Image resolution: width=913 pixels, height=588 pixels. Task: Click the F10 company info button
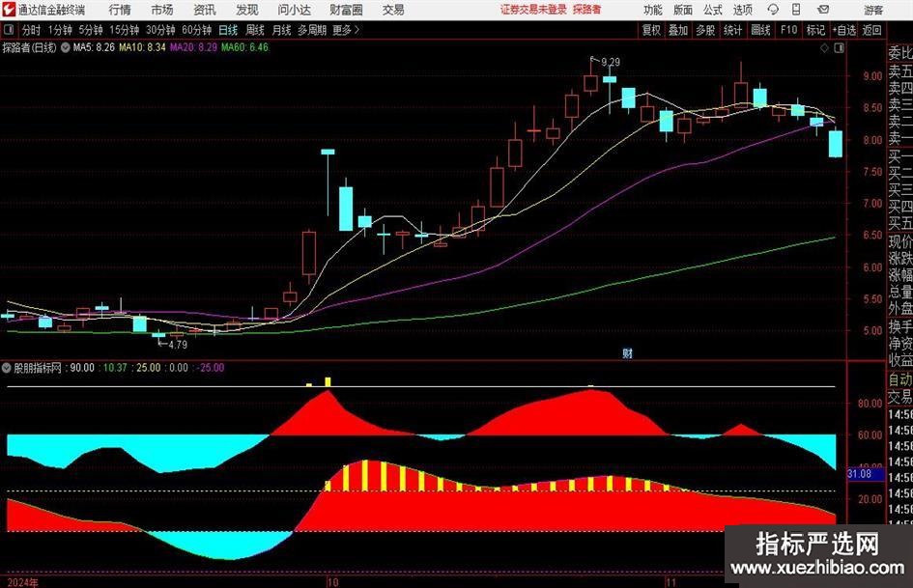(x=788, y=30)
